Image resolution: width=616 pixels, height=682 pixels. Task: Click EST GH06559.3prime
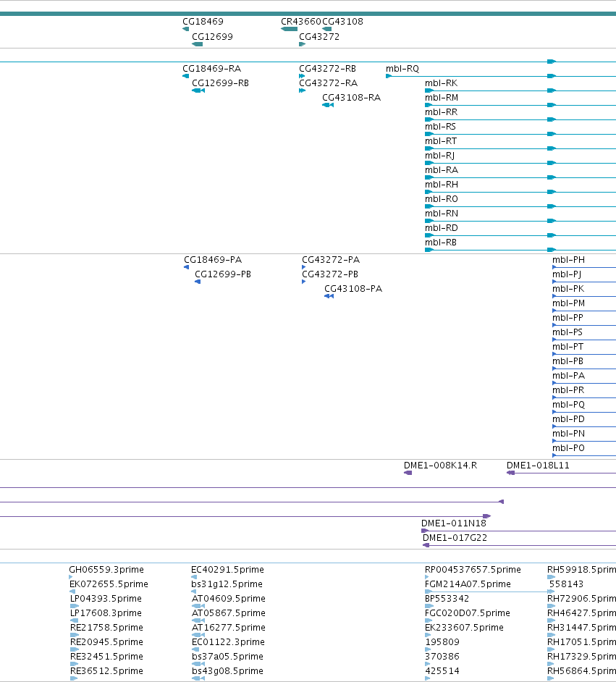click(x=106, y=570)
